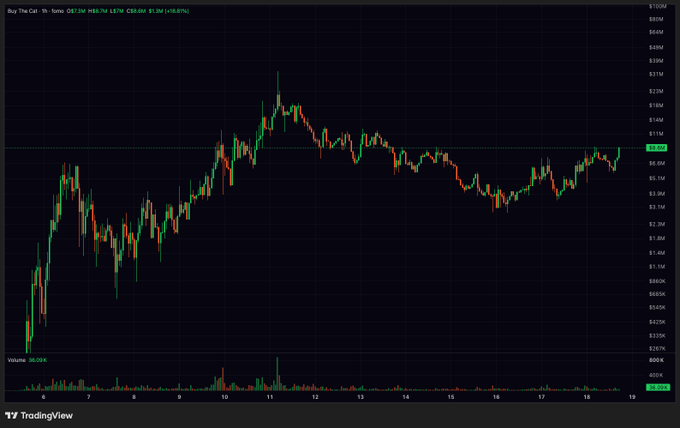Click the $425K price axis label
The height and width of the screenshot is (428, 680).
click(x=657, y=322)
